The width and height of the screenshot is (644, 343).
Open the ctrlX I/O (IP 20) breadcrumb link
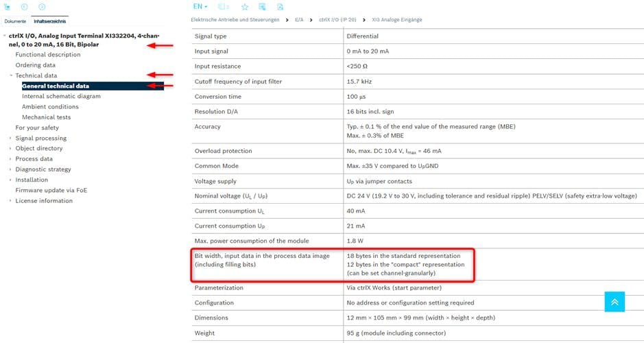pyautogui.click(x=337, y=20)
